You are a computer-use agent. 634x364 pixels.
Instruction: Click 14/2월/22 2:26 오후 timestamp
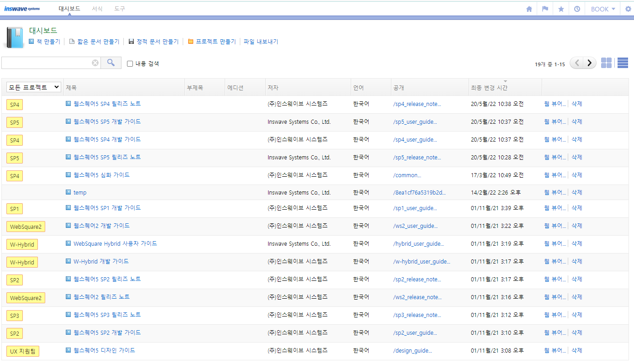click(495, 192)
